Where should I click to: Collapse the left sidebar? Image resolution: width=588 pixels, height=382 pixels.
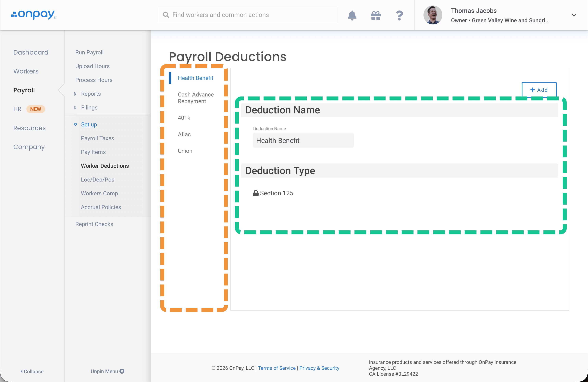click(x=32, y=371)
